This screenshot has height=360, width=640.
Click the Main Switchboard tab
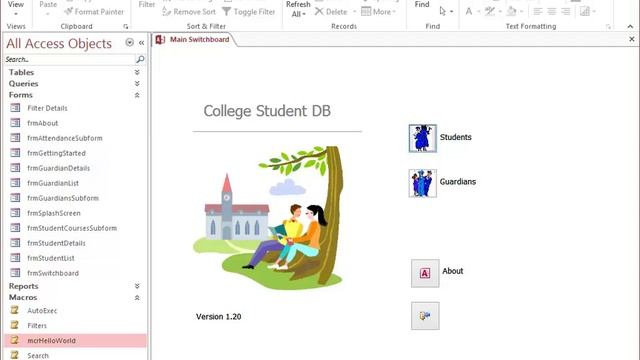click(193, 40)
